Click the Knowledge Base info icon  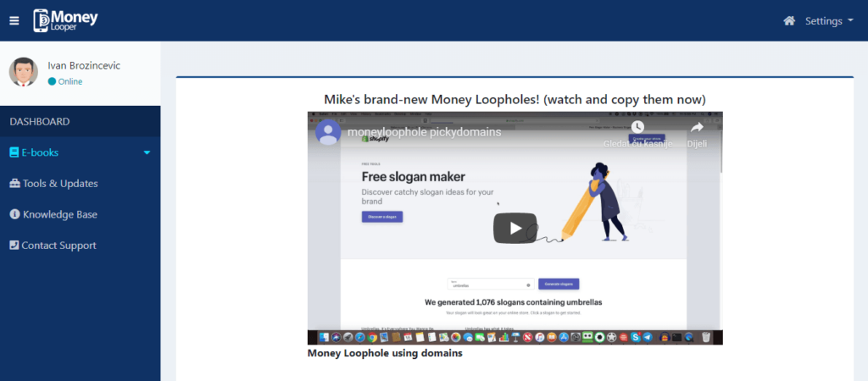coord(15,214)
